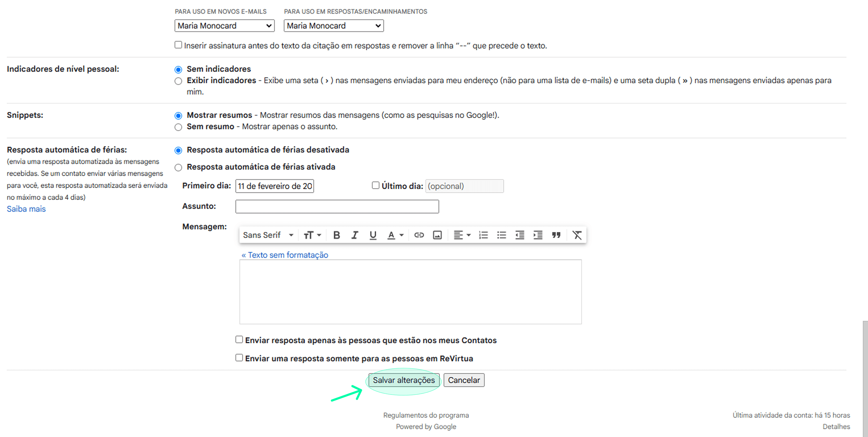Viewport: 868px width, 437px height.
Task: Insert a link in the message
Action: pos(419,235)
